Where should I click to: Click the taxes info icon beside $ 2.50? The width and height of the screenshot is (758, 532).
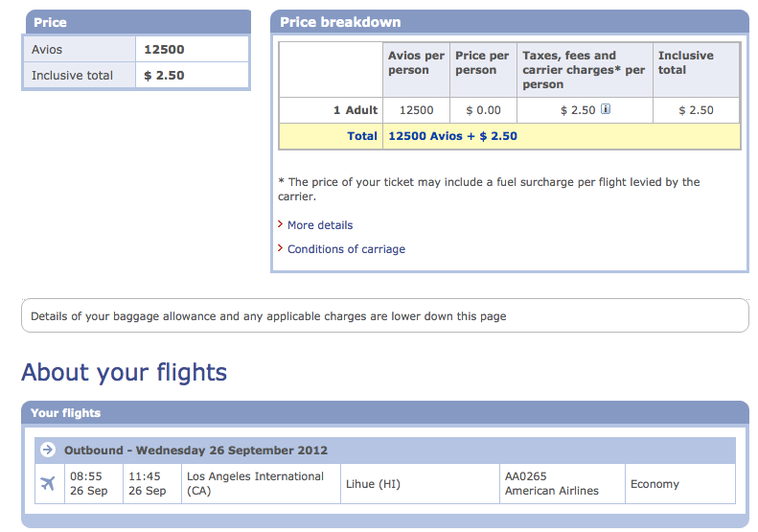pos(606,109)
